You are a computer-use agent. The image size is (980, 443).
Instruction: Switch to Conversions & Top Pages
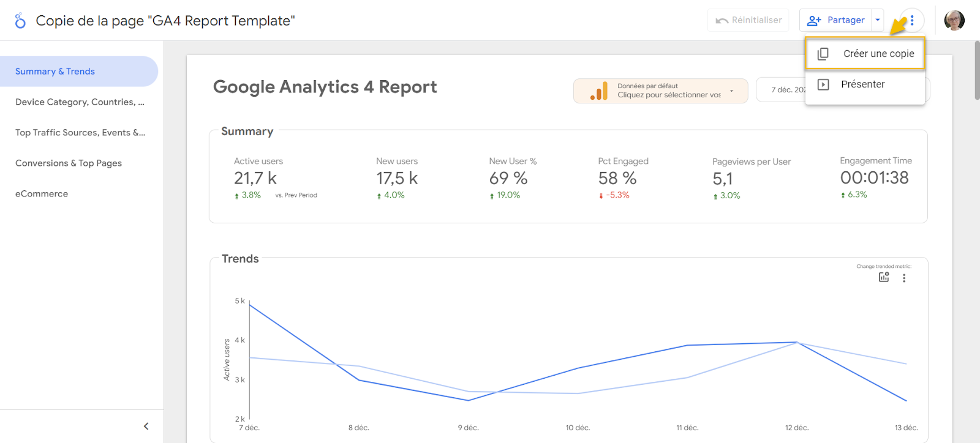tap(79, 163)
